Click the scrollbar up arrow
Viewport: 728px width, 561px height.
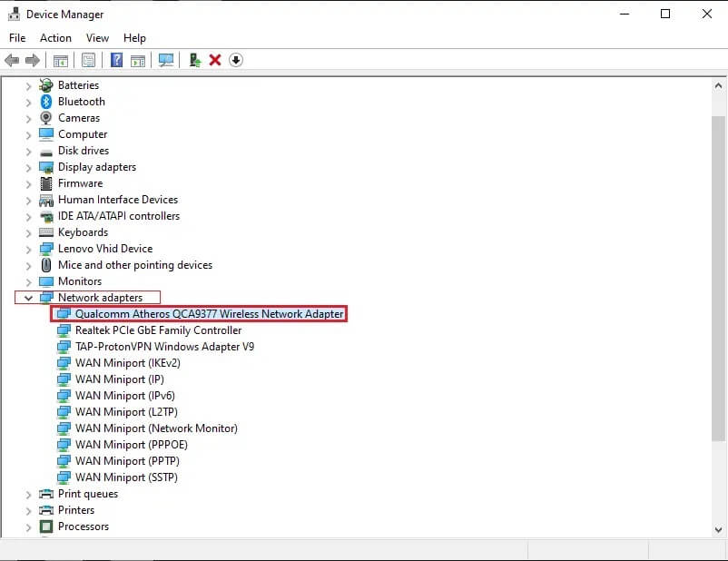tap(718, 85)
